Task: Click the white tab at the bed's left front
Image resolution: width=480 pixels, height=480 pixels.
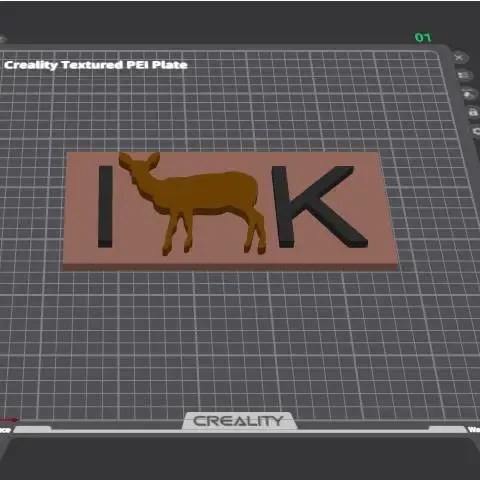Action: pyautogui.click(x=32, y=429)
